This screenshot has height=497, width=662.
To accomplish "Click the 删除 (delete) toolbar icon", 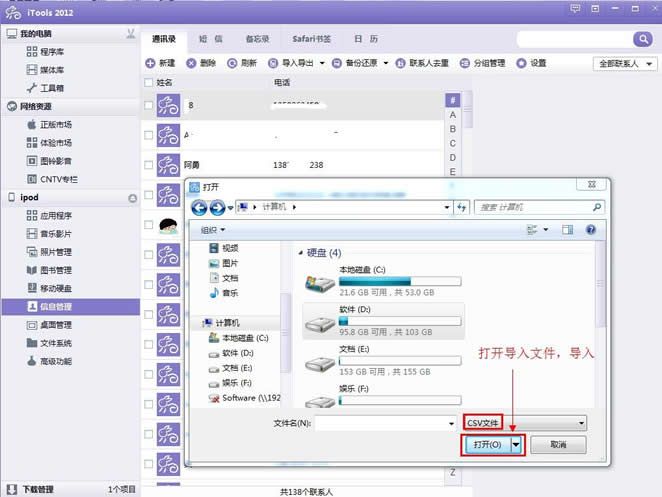I will click(192, 63).
